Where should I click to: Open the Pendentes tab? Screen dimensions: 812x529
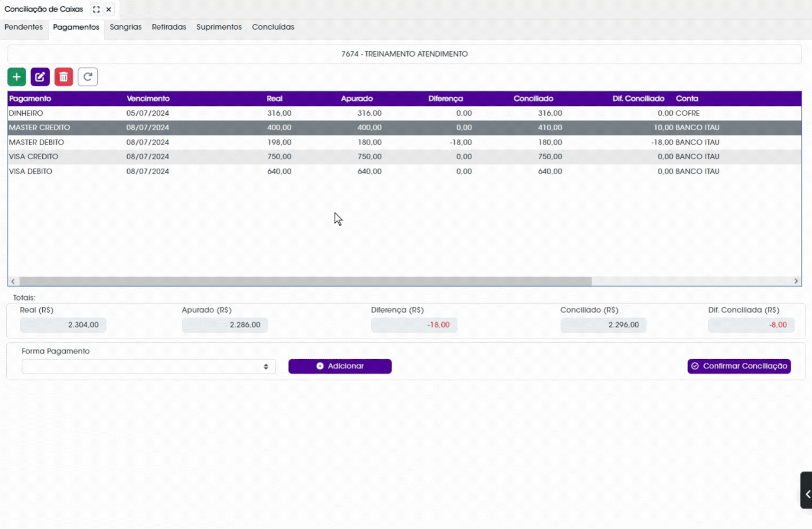tap(24, 27)
